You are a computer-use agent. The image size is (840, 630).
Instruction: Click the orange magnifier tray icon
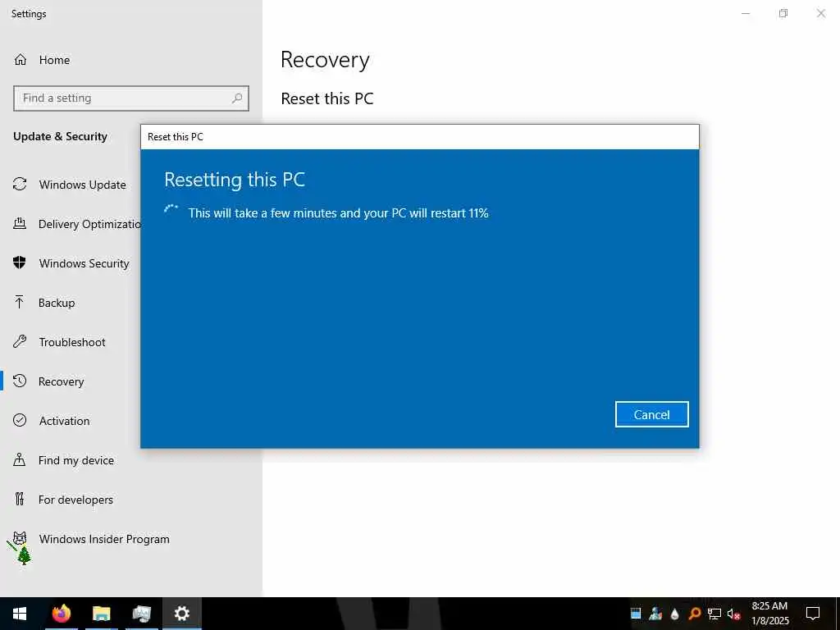694,614
